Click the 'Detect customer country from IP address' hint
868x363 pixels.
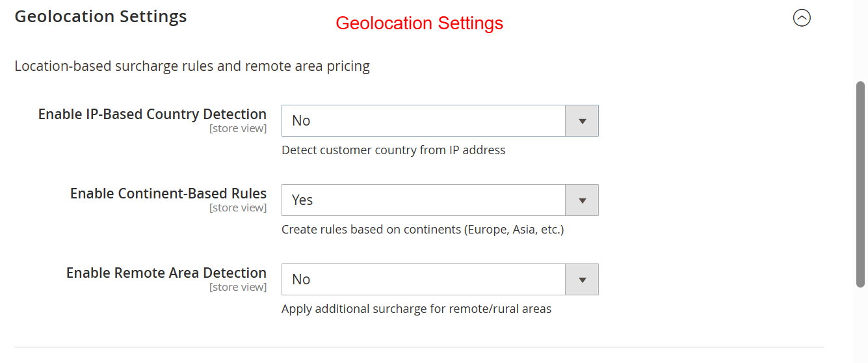(393, 150)
